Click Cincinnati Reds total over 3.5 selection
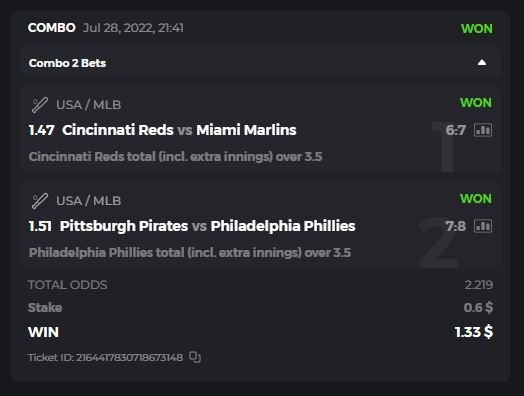Image resolution: width=524 pixels, height=396 pixels. coord(175,156)
